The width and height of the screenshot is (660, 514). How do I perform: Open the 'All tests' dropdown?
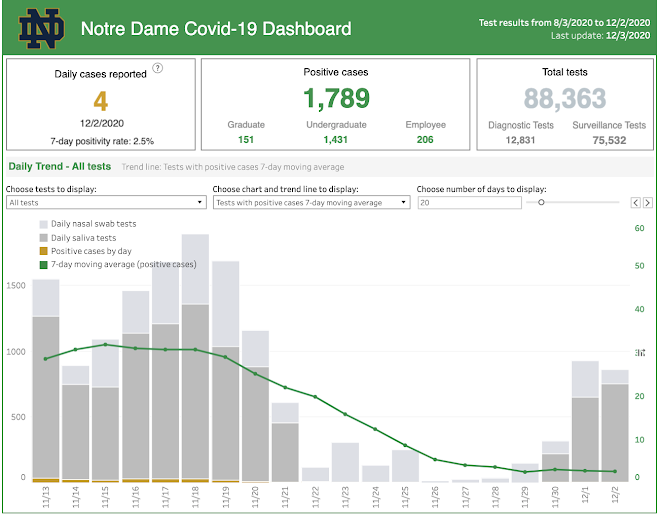tap(106, 202)
